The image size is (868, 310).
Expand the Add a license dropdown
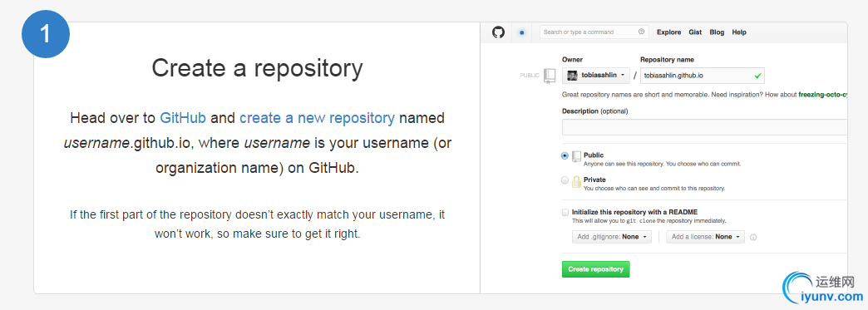pyautogui.click(x=705, y=237)
